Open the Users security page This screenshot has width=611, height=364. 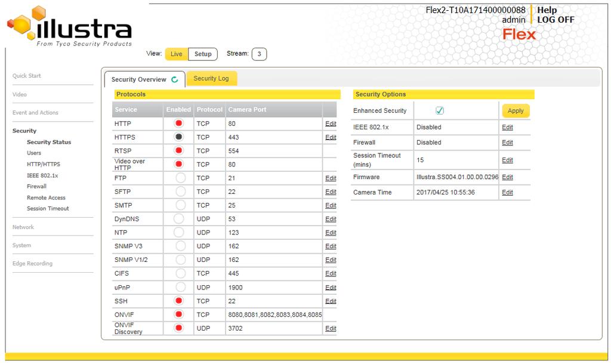click(34, 153)
